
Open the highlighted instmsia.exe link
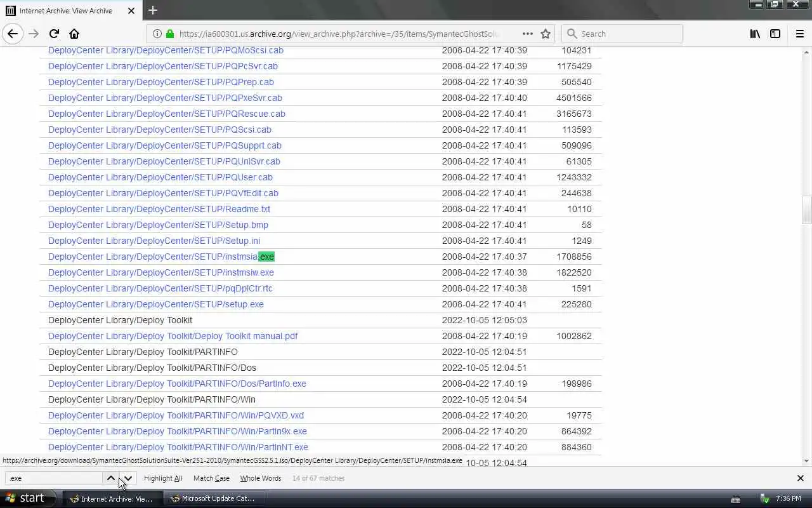(161, 257)
